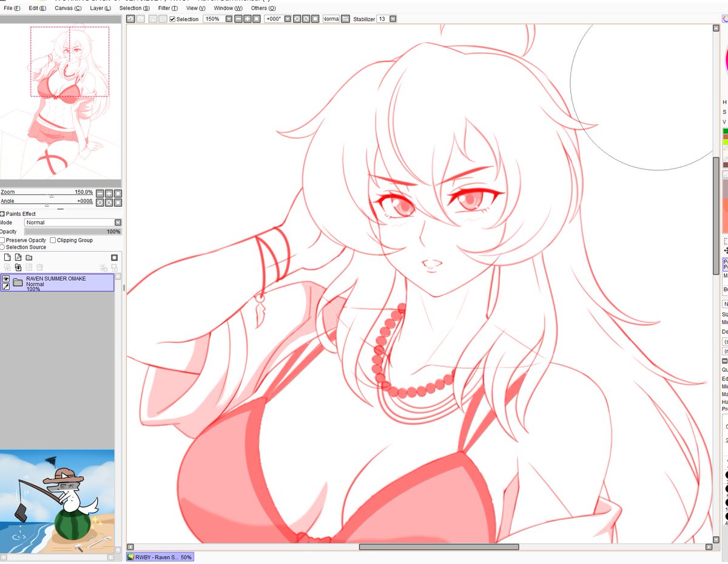The width and height of the screenshot is (728, 564).
Task: Click Navigator zoom out minus button
Action: point(100,193)
